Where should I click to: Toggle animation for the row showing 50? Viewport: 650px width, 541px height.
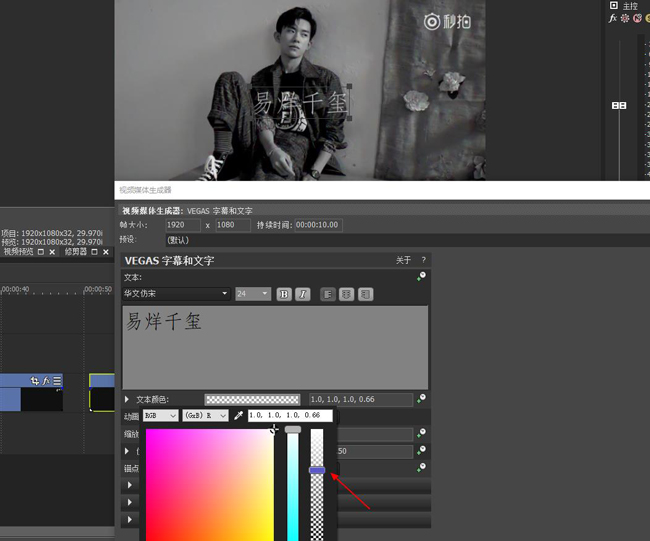421,451
